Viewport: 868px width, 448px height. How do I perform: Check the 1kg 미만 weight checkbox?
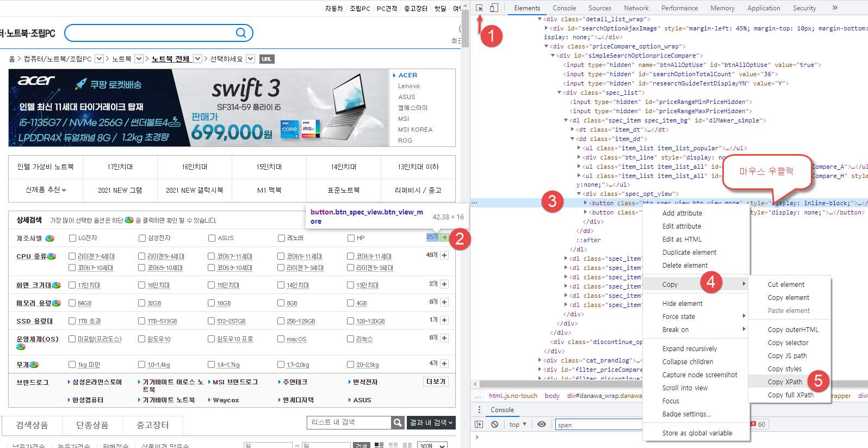point(72,364)
